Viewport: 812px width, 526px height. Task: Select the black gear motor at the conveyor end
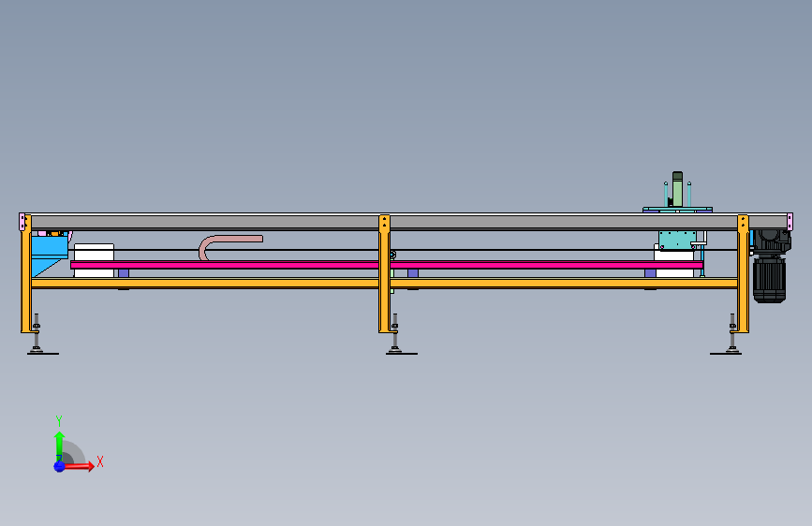(771, 266)
